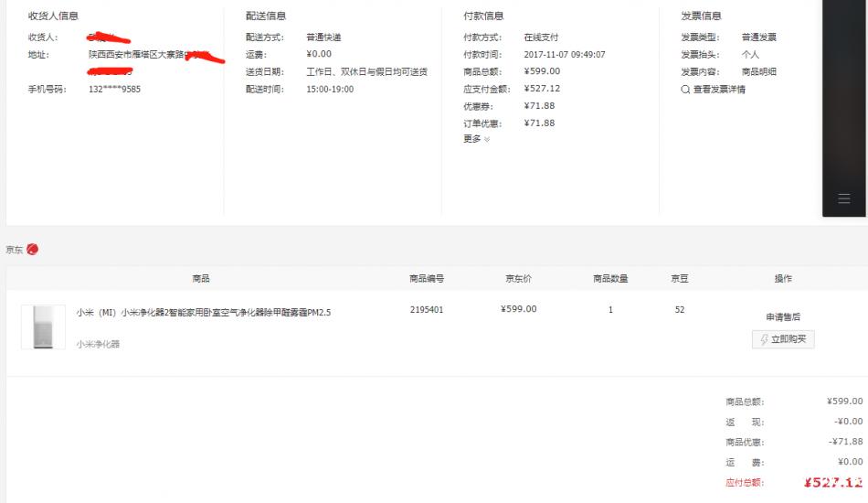This screenshot has width=868, height=503.
Task: Click the 付款信息 section heading
Action: (483, 16)
